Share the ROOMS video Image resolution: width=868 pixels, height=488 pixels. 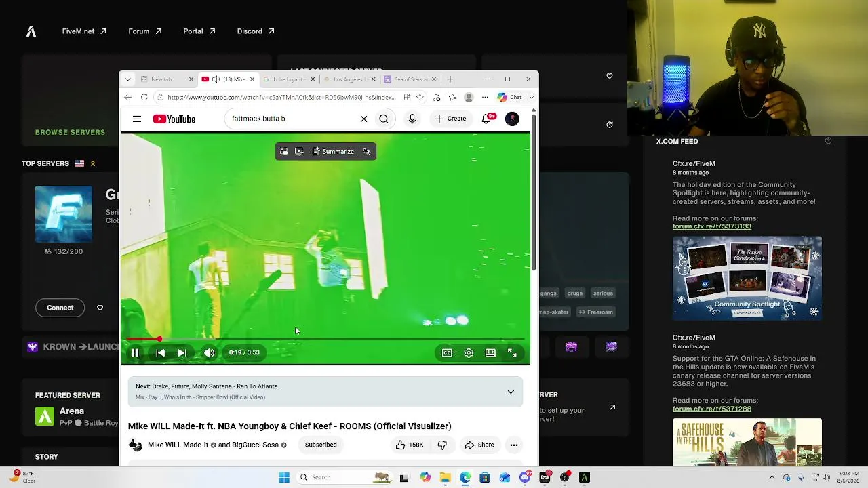coord(479,445)
